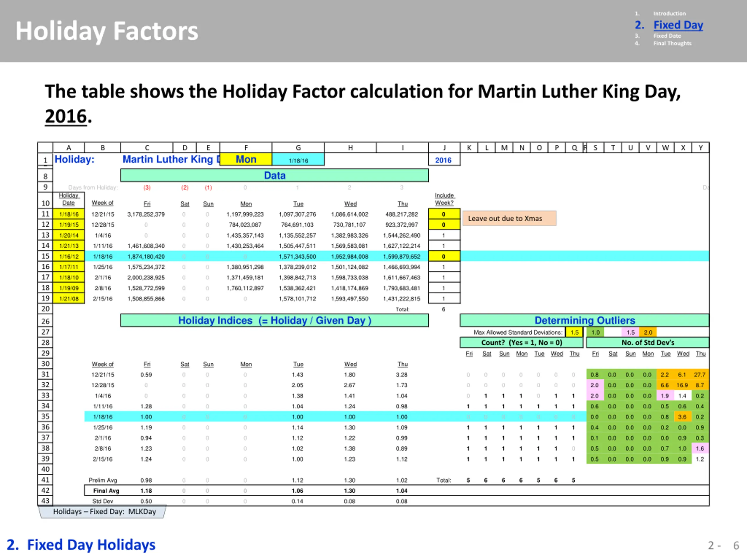747x560 pixels.
Task: Click Include Week cell for 12/28/15 data row
Action: click(444, 225)
